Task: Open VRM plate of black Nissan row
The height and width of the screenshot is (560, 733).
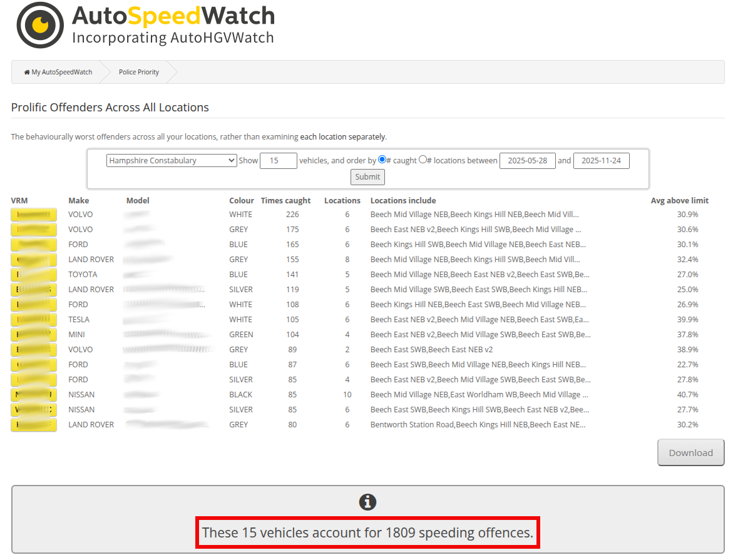Action: (34, 395)
